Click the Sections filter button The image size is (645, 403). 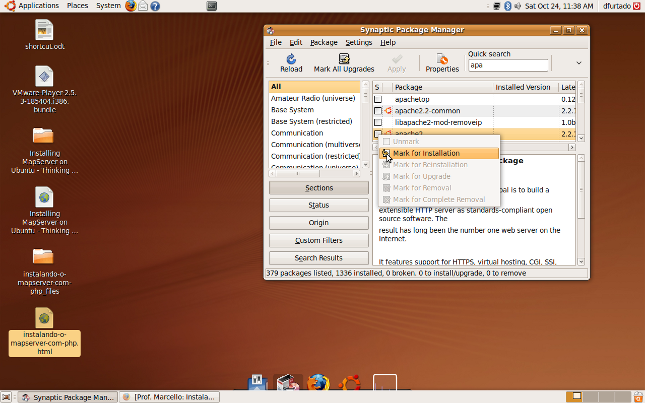click(318, 188)
